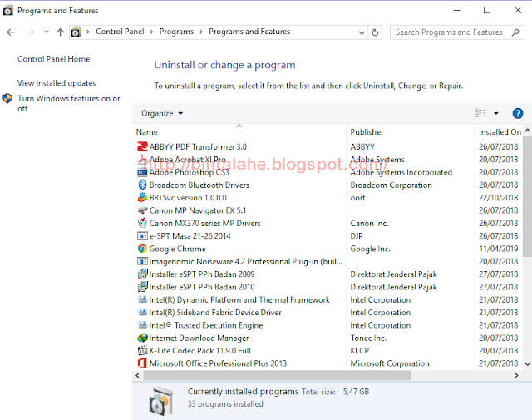Click the Adobe Photoshop CS3 icon
This screenshot has width=532, height=420.
(x=142, y=172)
